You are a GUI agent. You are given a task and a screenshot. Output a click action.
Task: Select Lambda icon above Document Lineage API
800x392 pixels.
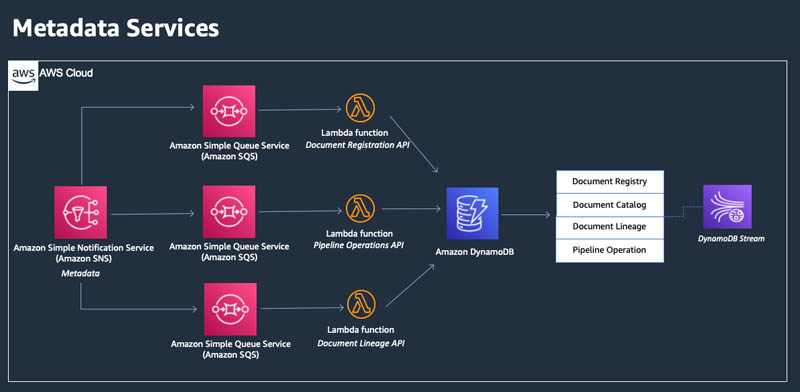pyautogui.click(x=361, y=305)
